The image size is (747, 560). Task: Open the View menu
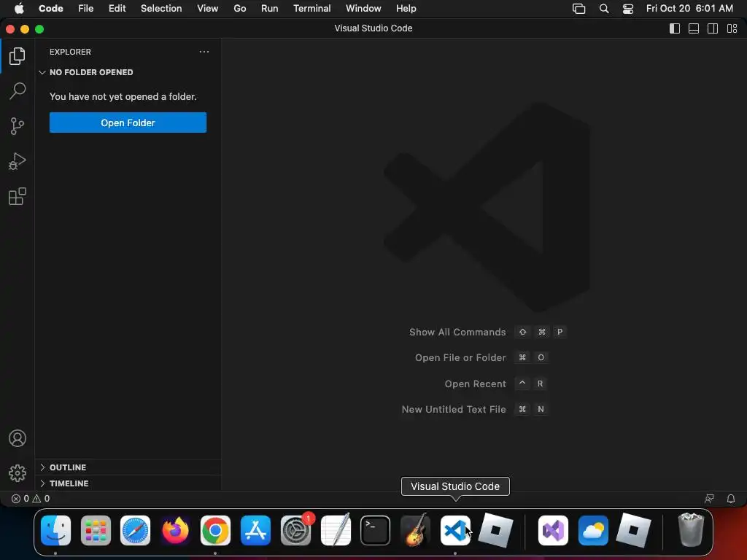[x=208, y=9]
